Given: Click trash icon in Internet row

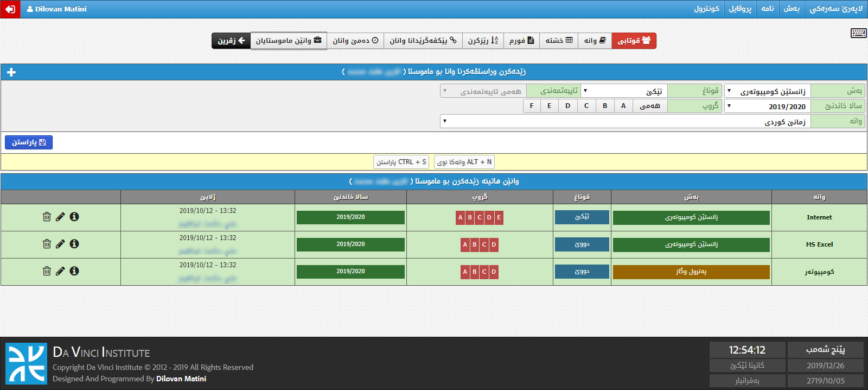Looking at the screenshot, I should tap(47, 217).
